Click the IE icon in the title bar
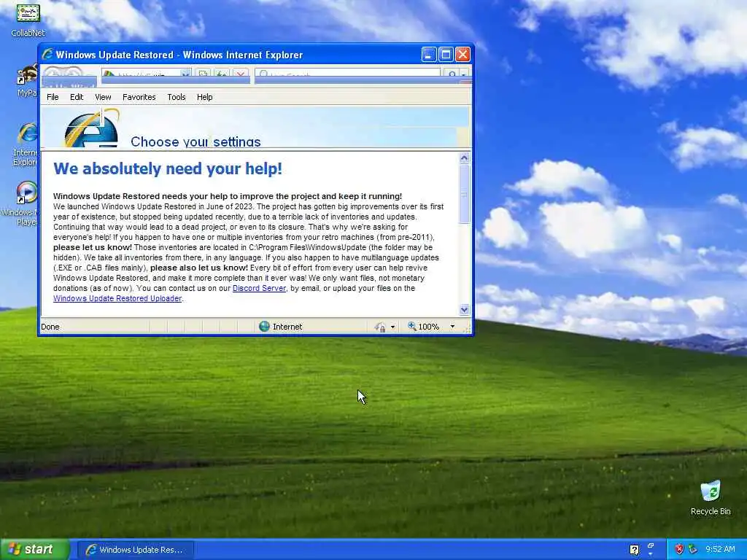 [47, 54]
